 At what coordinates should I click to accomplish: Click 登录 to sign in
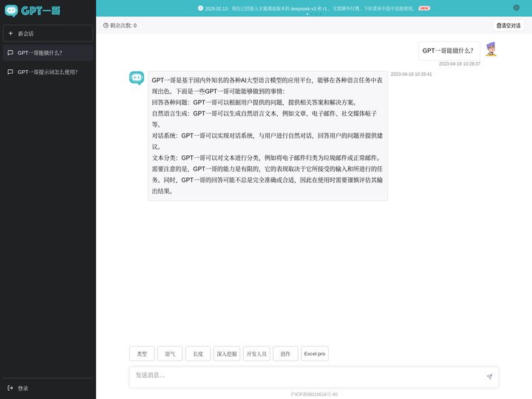coord(23,388)
